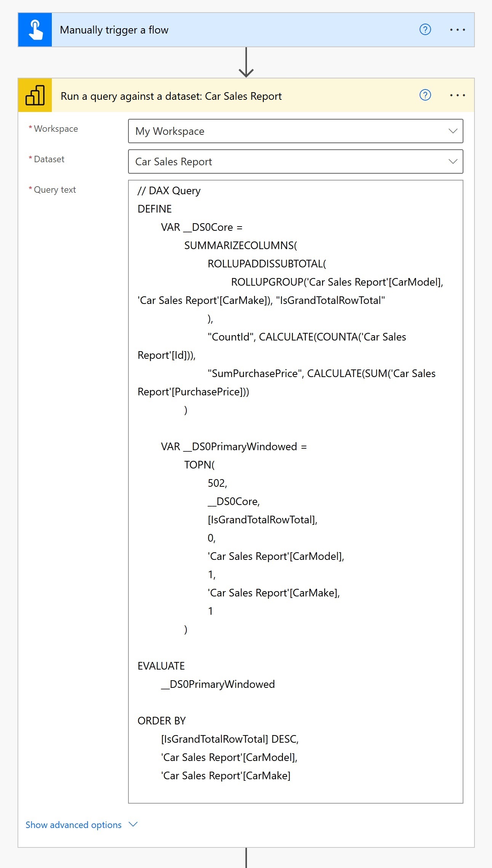The height and width of the screenshot is (868, 492).
Task: Click the ORDER BY keyword
Action: point(162,721)
